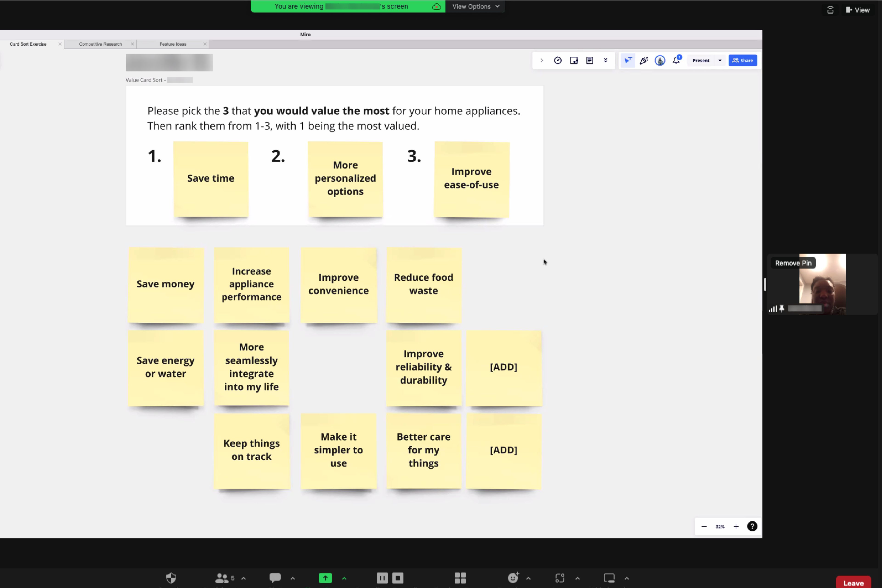Open the Miro voting sticky icon
882x588 pixels.
[574, 60]
